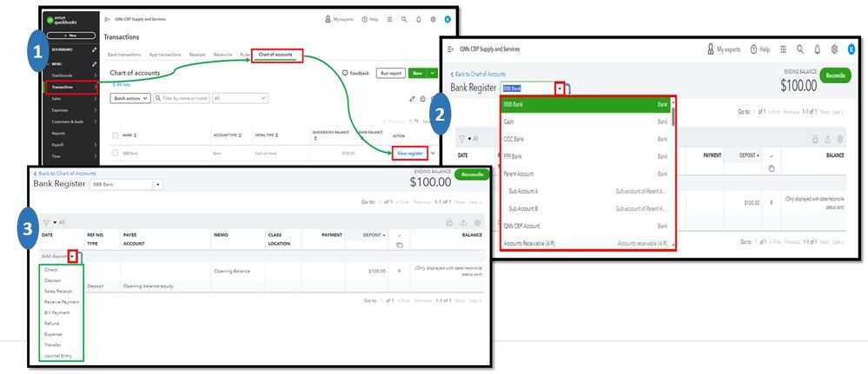Image resolution: width=868 pixels, height=374 pixels.
Task: Click the Run report button
Action: click(391, 73)
